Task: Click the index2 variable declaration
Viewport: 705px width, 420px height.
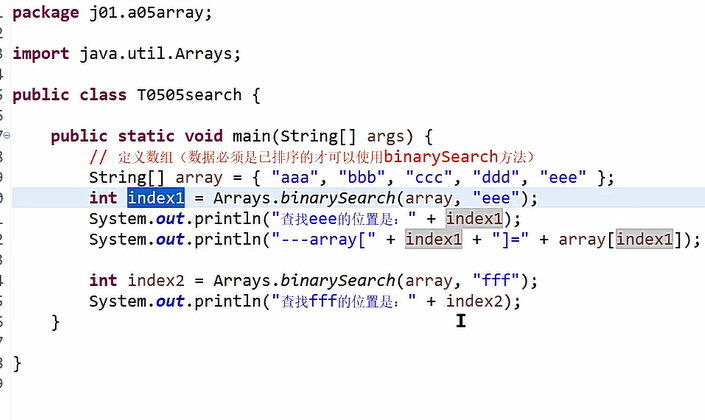Action: (156, 281)
